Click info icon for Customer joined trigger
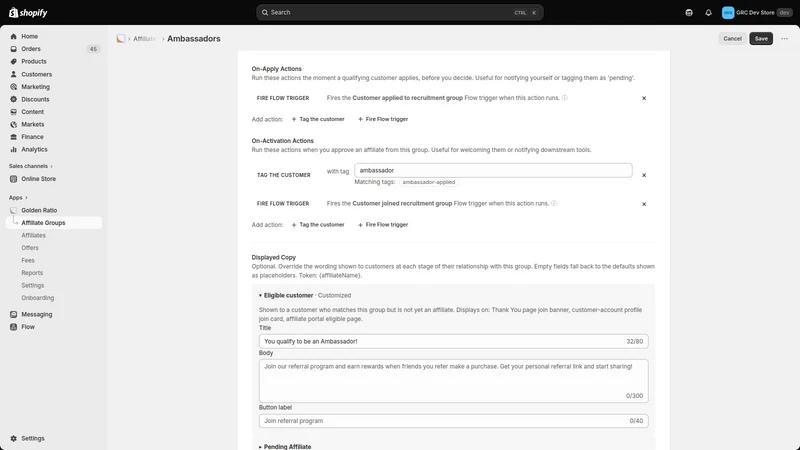 (554, 204)
